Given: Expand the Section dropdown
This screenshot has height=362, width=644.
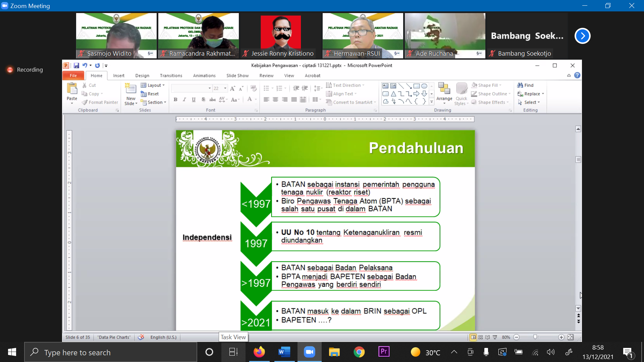Looking at the screenshot, I should pyautogui.click(x=153, y=102).
